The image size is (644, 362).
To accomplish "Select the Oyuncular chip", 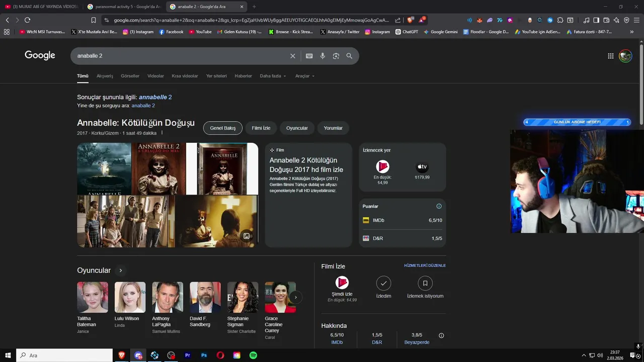I will 297,128.
